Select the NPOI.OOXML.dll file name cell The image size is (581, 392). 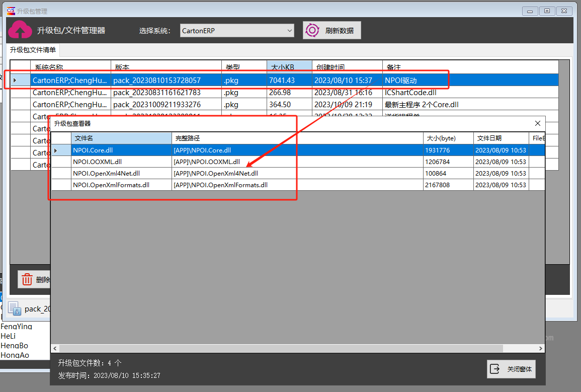(x=121, y=162)
